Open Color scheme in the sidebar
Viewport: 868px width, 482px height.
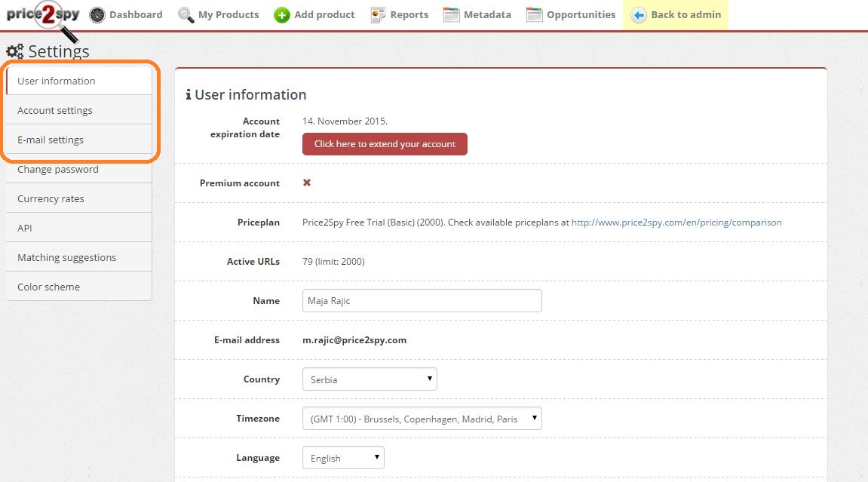pos(78,286)
